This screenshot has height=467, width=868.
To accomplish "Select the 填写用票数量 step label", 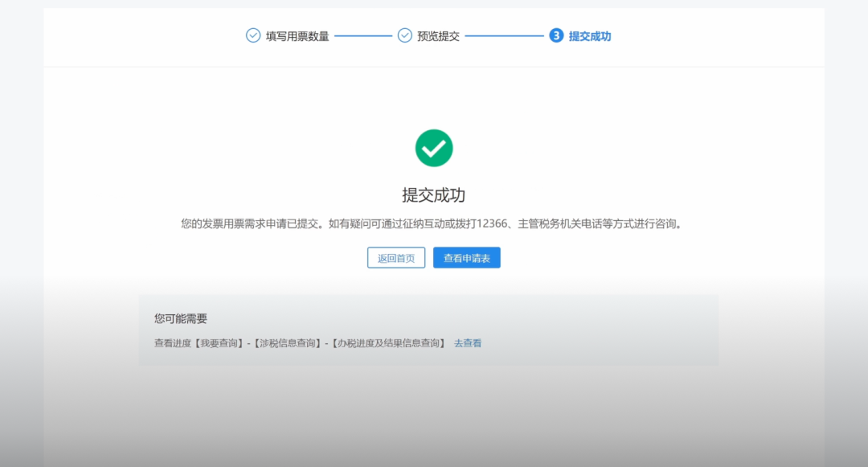I will (297, 36).
